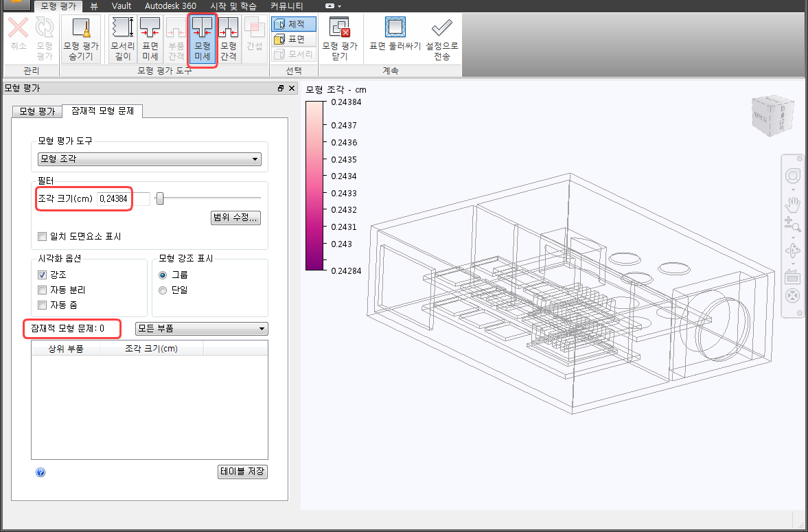This screenshot has width=808, height=532.
Task: Enable 일치 도면요소 표시 checkbox
Action: (43, 237)
